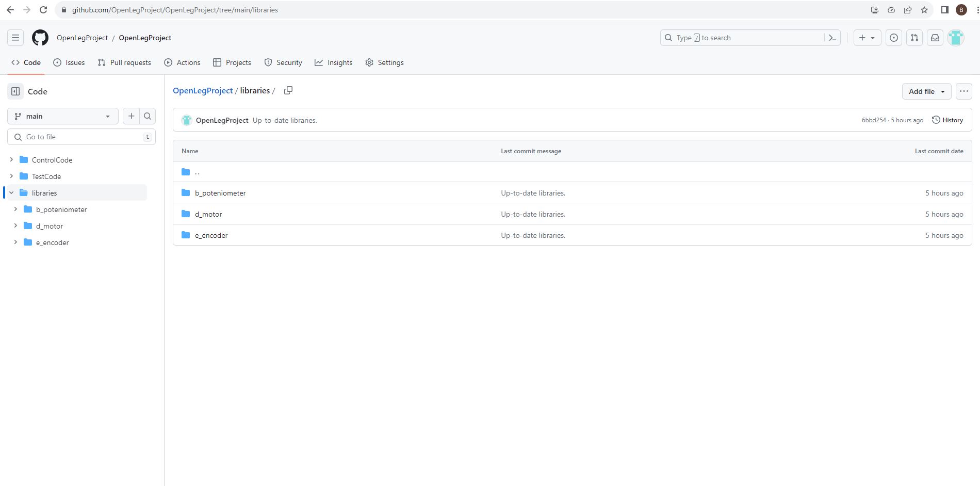Screen dimensions: 980x486
Task: Open the d_motor folder in file list
Action: (x=208, y=214)
